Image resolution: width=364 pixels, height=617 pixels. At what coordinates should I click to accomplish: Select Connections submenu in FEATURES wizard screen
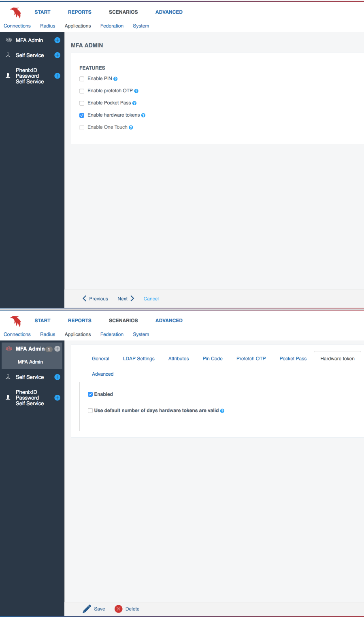click(17, 26)
